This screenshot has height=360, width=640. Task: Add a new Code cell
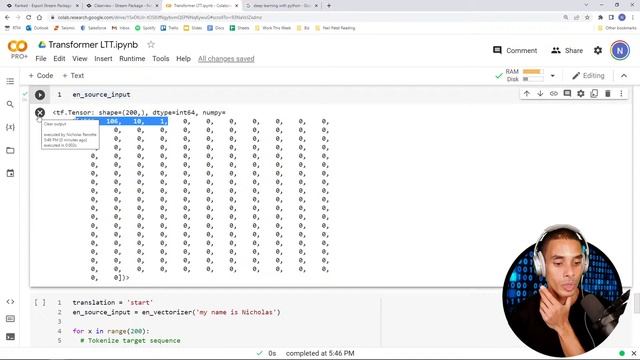(41, 76)
